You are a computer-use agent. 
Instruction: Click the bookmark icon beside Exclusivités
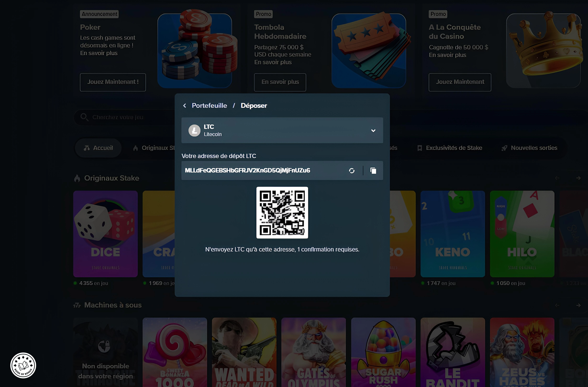[419, 148]
